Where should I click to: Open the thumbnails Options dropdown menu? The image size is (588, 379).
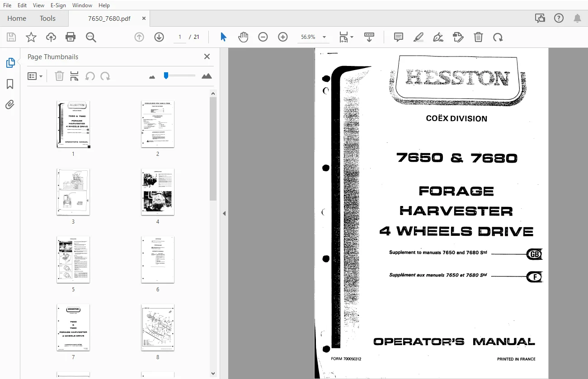tap(35, 76)
